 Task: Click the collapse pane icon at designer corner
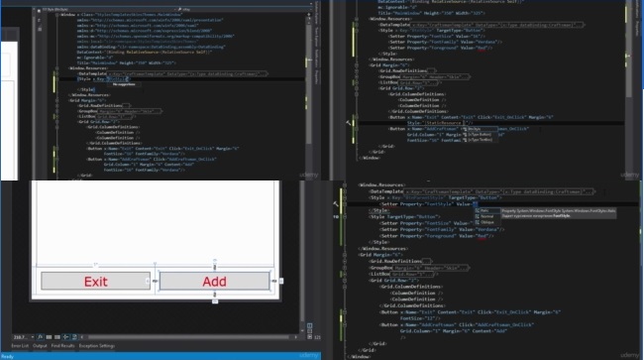point(310,336)
